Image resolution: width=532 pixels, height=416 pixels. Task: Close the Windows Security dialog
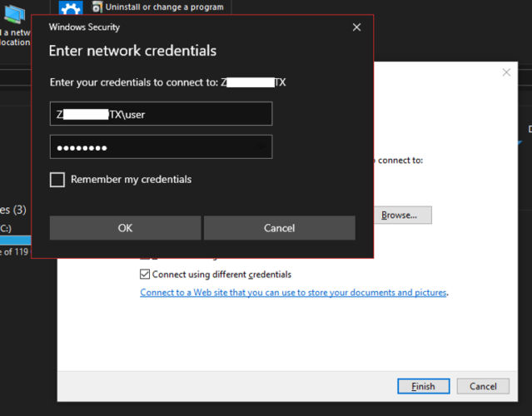(x=356, y=27)
